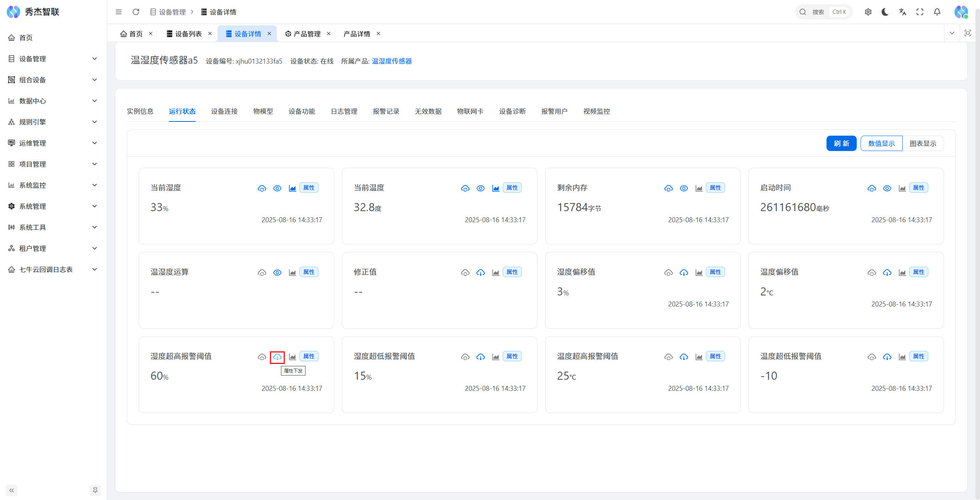Image resolution: width=980 pixels, height=500 pixels.
Task: Open the settings gear icon in header
Action: point(868,12)
